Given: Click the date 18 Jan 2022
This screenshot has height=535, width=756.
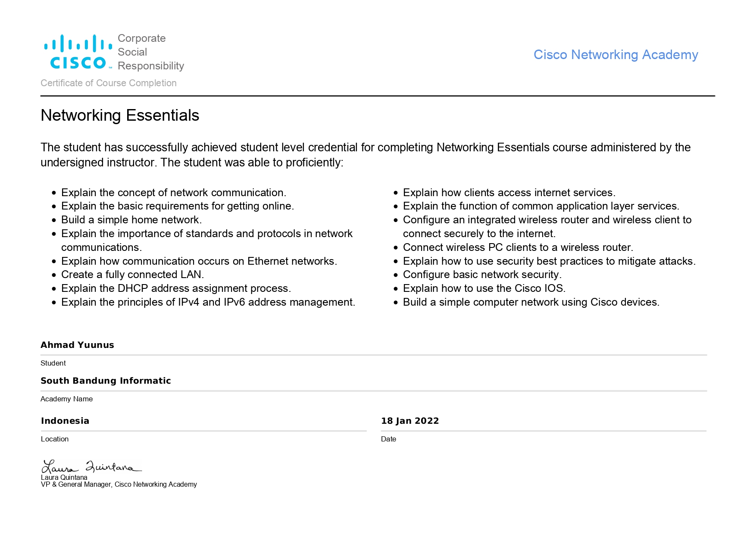Looking at the screenshot, I should tap(410, 421).
